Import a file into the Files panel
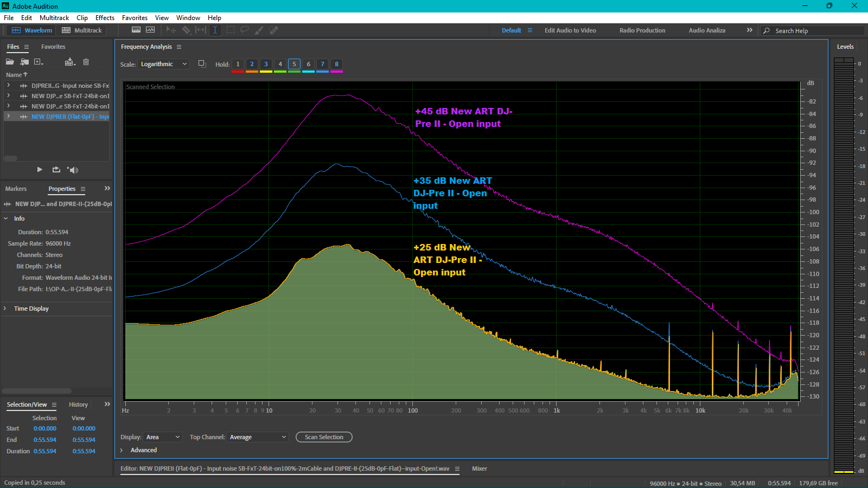Image resolution: width=868 pixels, height=488 pixels. pos(24,62)
